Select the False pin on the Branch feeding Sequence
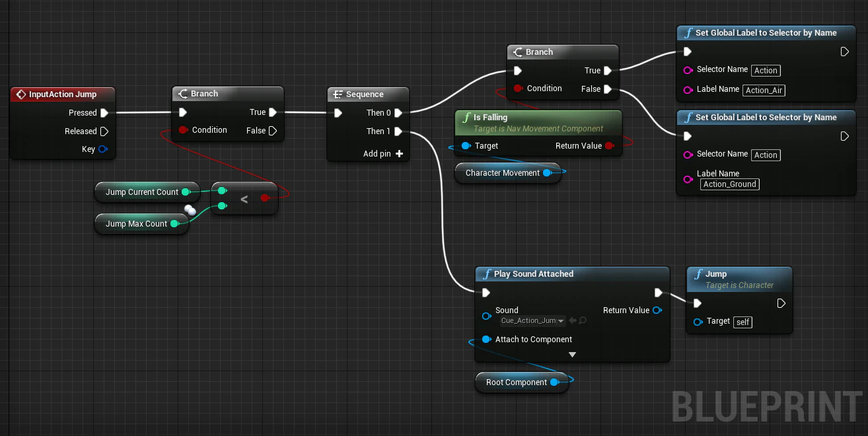 pos(272,131)
